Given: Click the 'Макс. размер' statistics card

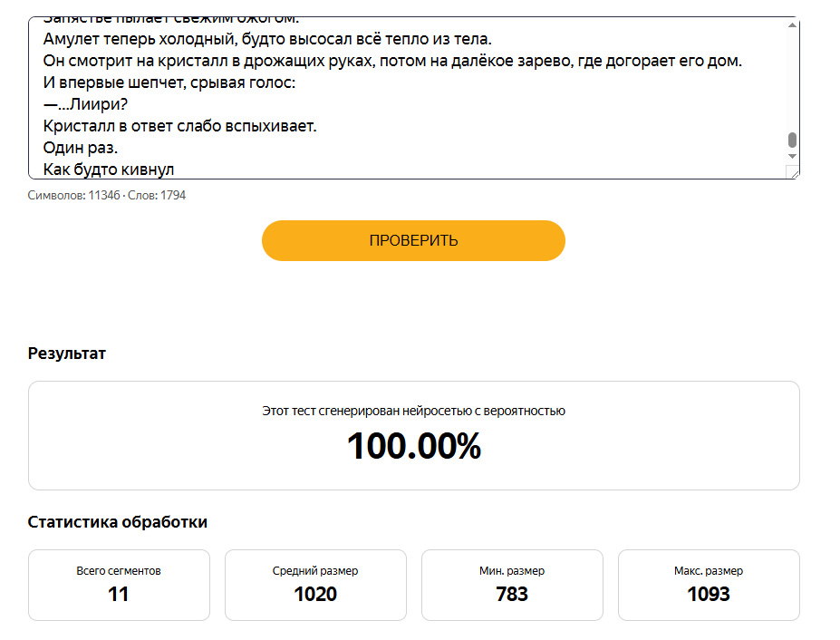Looking at the screenshot, I should [x=709, y=585].
